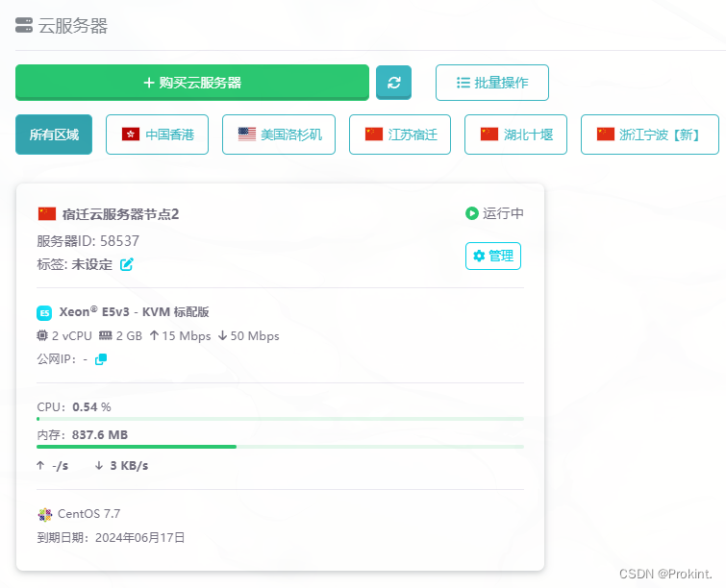Filter by 湖北十堰 region

(x=515, y=135)
